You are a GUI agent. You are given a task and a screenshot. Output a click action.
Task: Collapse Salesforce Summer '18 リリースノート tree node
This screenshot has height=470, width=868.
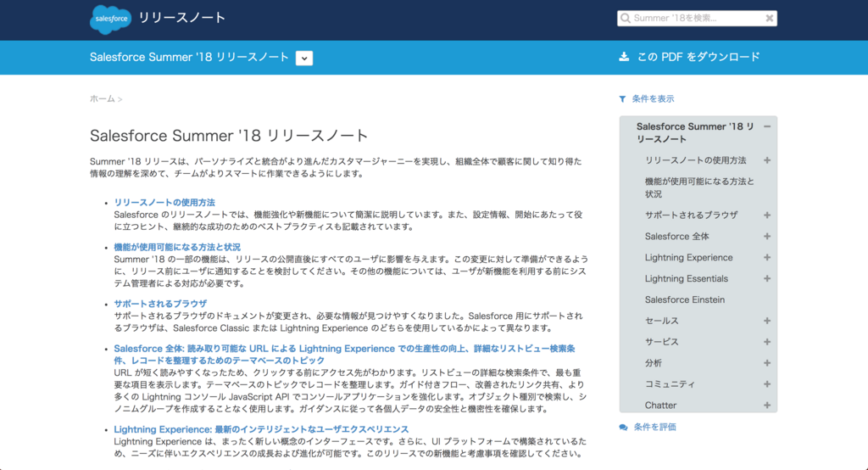tap(767, 126)
